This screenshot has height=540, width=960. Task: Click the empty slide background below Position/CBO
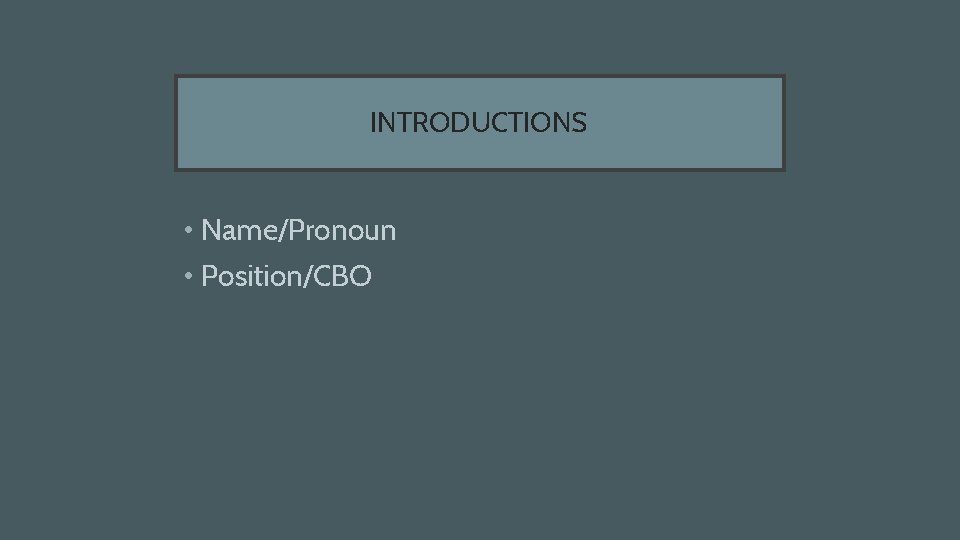point(479,416)
